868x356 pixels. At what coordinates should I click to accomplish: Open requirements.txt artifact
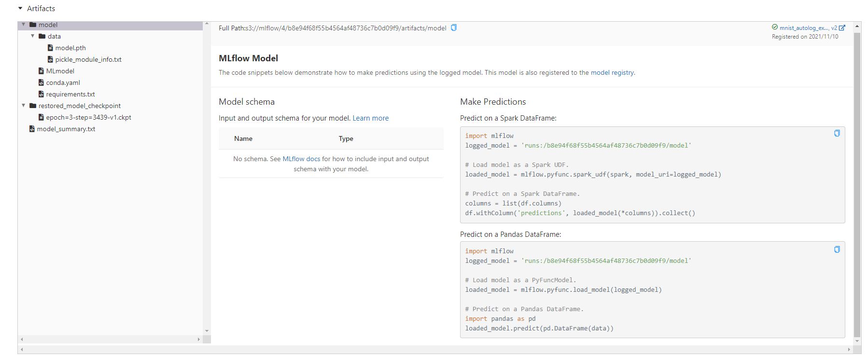[x=70, y=94]
